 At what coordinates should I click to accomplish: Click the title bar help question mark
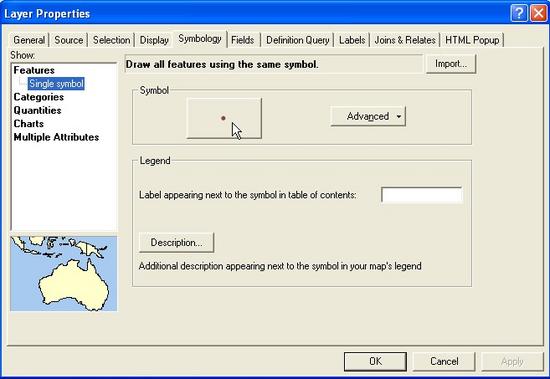(x=519, y=14)
